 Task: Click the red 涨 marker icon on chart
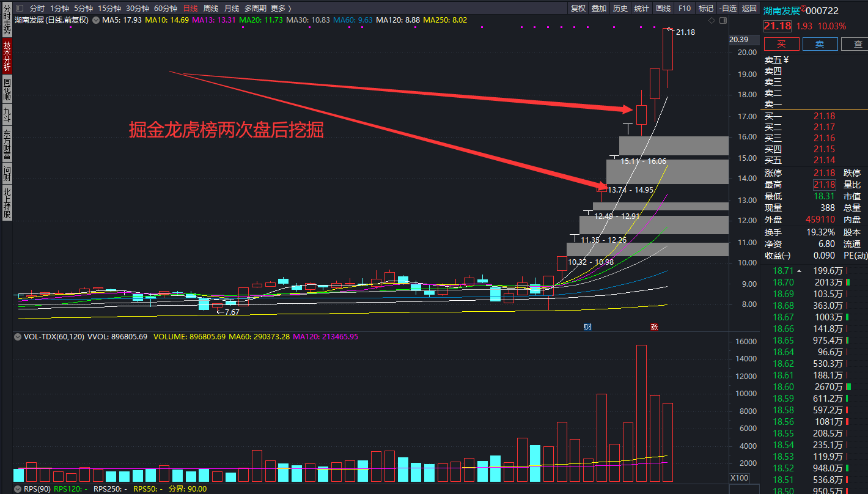point(654,327)
